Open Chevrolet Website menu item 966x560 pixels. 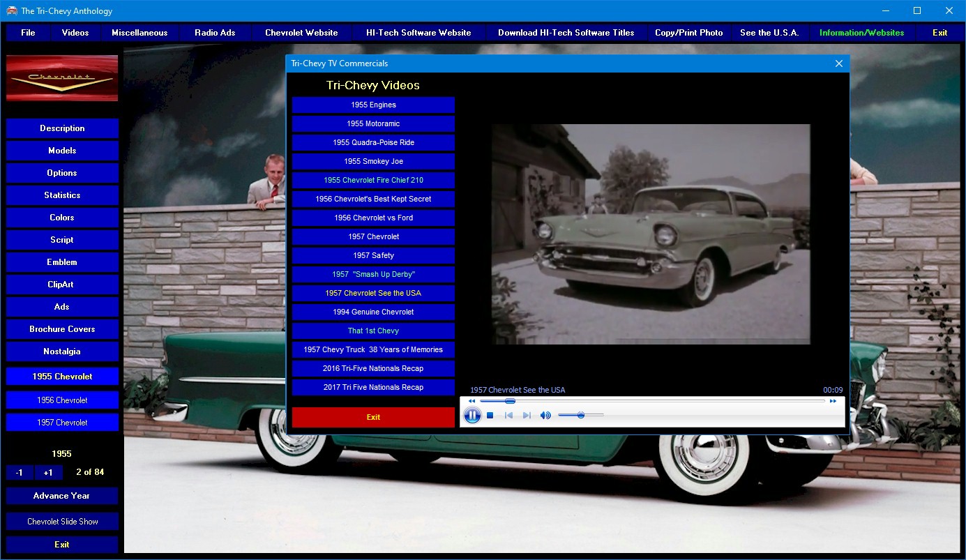(x=301, y=33)
